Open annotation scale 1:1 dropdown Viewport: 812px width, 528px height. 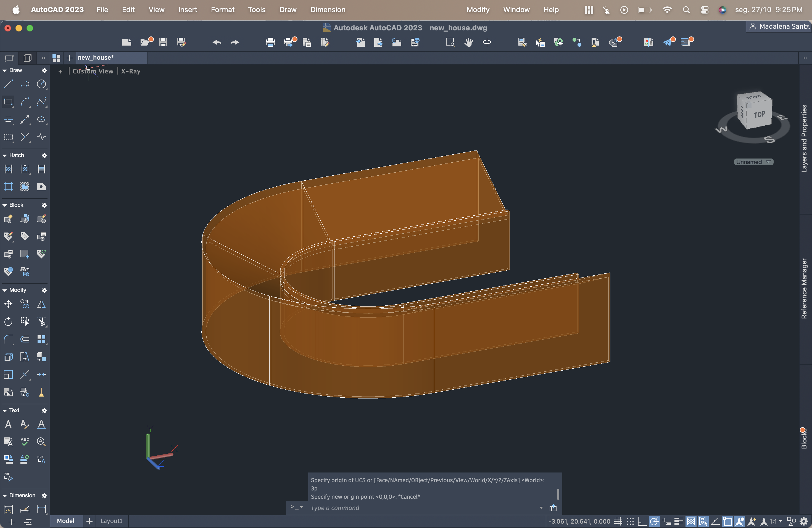tap(776, 521)
